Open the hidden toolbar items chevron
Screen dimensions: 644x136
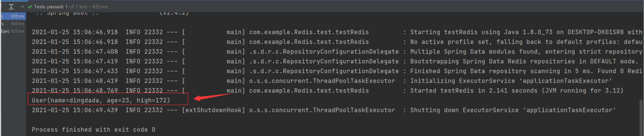22,7
